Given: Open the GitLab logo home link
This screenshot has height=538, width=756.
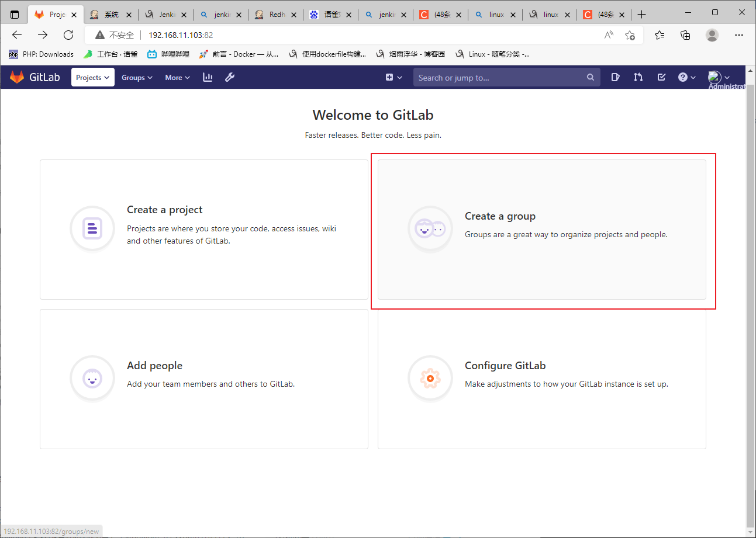Looking at the screenshot, I should pos(34,77).
